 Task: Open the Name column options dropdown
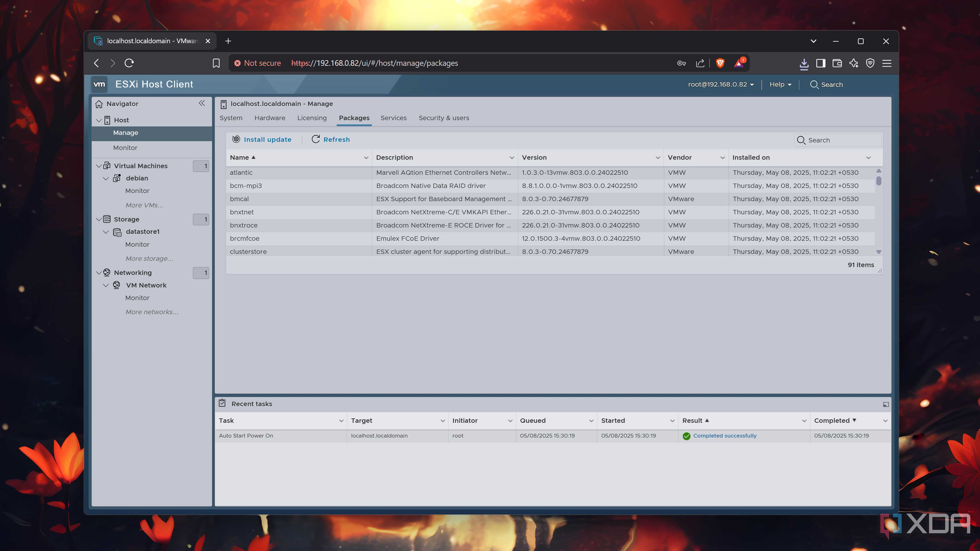point(366,157)
